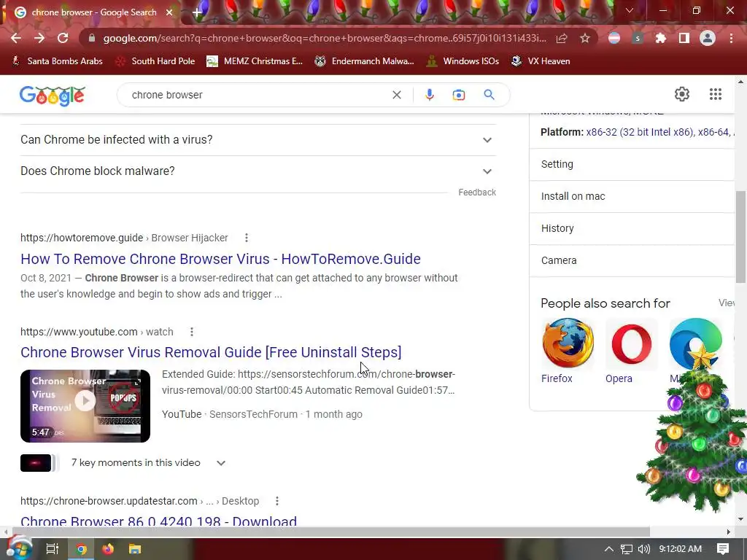Switch to Chrome on the taskbar
Screen dimensions: 747x560
pos(81,549)
